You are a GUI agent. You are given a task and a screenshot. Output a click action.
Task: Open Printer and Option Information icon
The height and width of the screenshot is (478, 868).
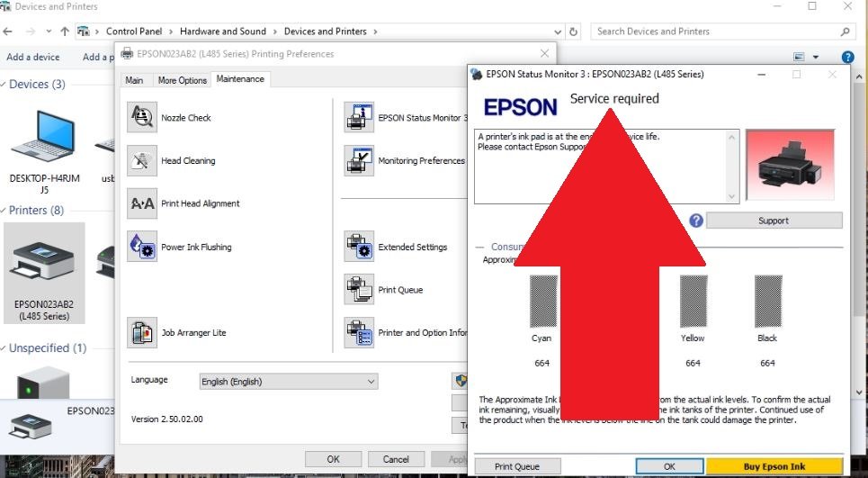tap(359, 332)
